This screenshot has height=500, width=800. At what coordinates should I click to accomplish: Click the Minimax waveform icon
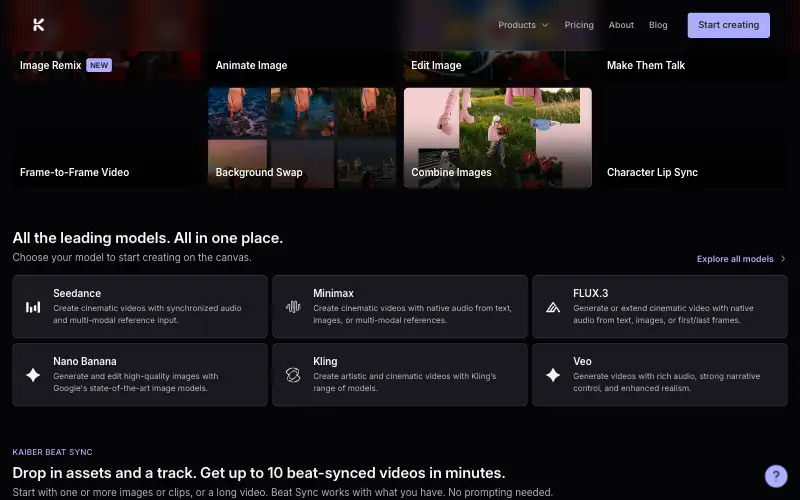click(x=293, y=307)
